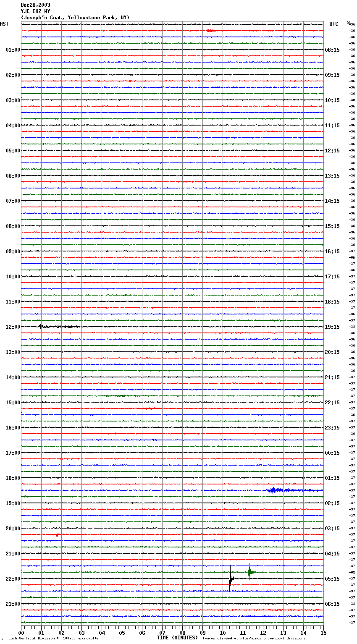The height and width of the screenshot is (644, 357).
Task: Click the 13 tick label on minutes axis
Action: coord(283,633)
